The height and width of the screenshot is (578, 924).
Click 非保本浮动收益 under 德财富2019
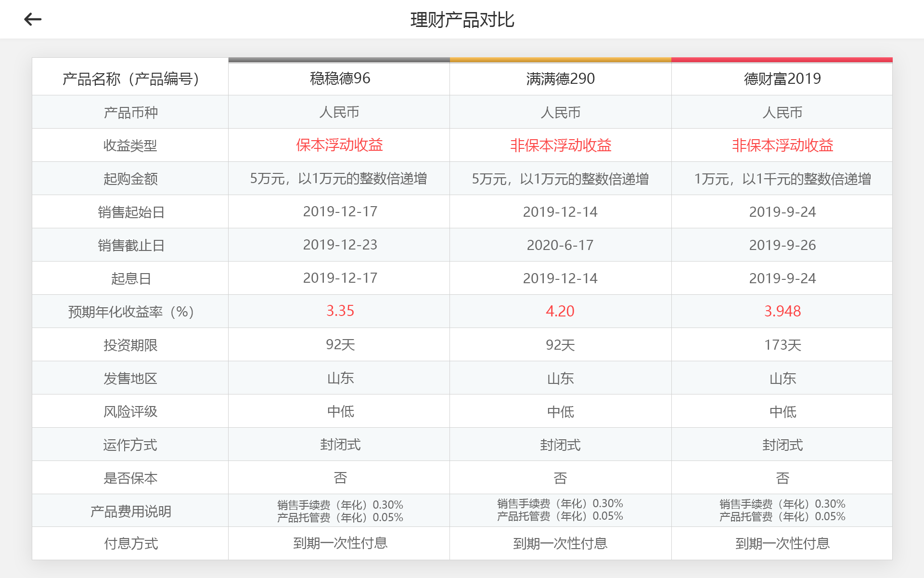click(782, 145)
